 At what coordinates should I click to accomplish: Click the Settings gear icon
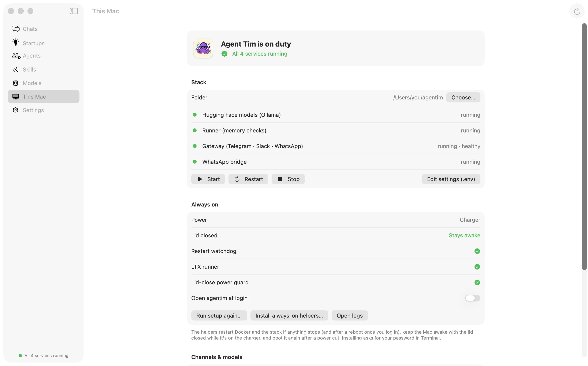tap(16, 110)
